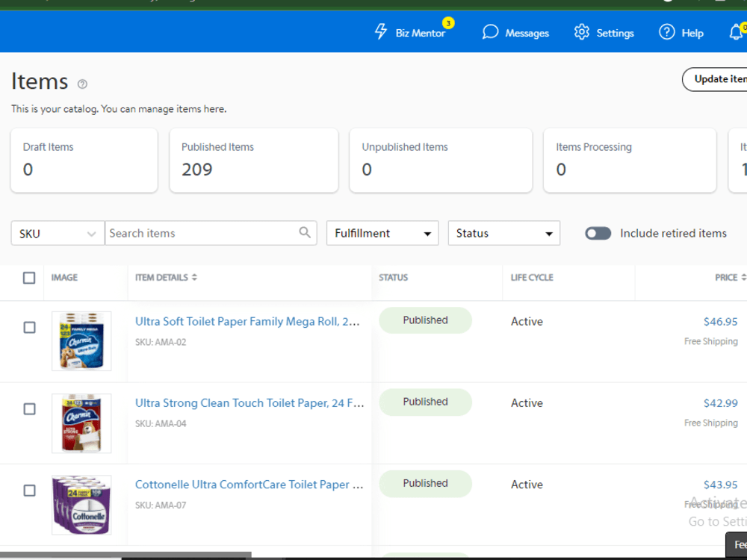
Task: Check the select-all items checkbox
Action: [x=29, y=278]
